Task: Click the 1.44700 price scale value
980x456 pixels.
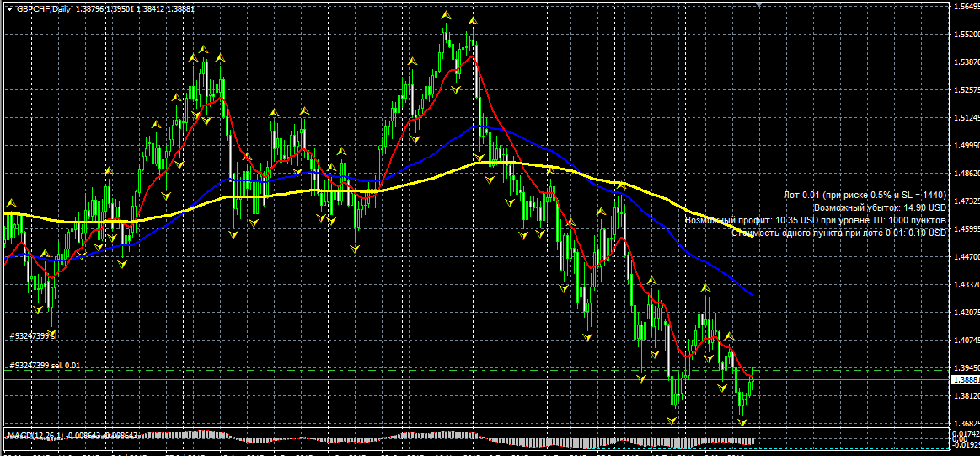Action: (966, 256)
